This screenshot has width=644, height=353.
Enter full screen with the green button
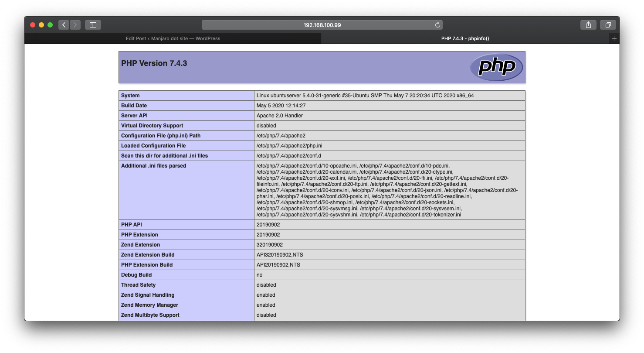click(50, 25)
